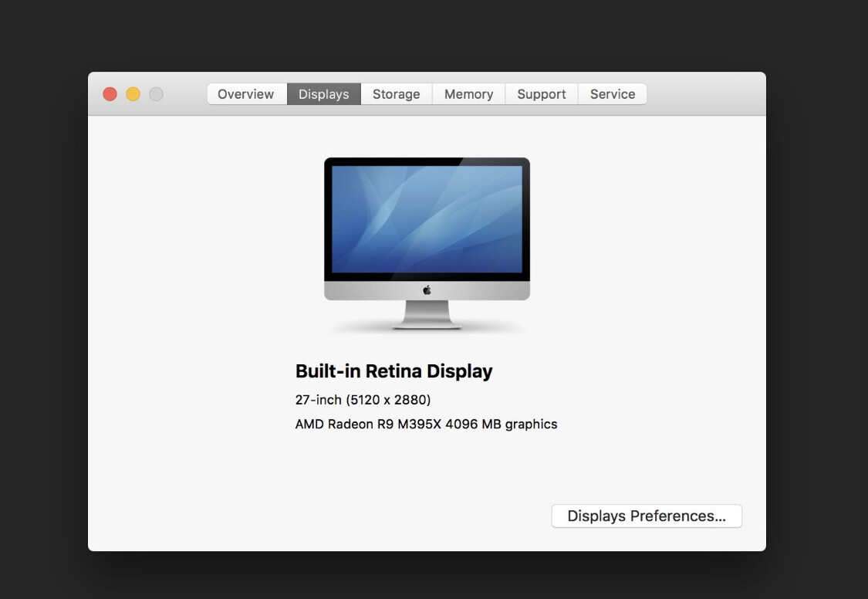Click the Built-in Retina Display heading
Screen dimensions: 868x599
pos(393,371)
